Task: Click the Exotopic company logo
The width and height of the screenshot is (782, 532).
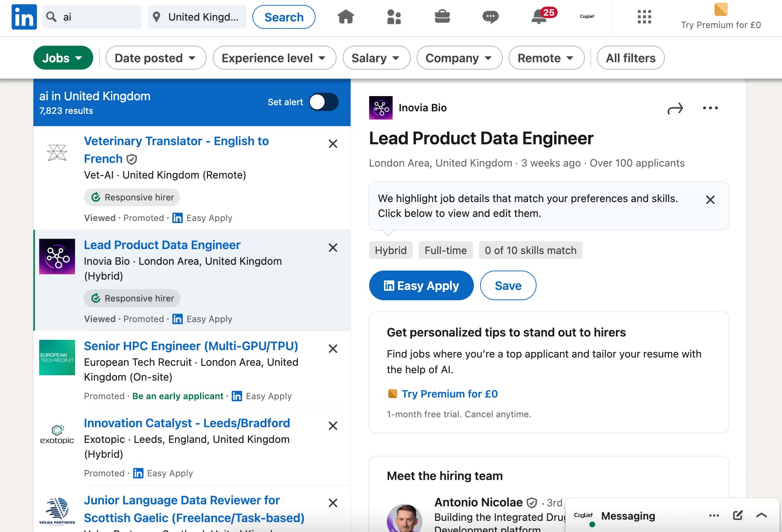Action: 57,435
